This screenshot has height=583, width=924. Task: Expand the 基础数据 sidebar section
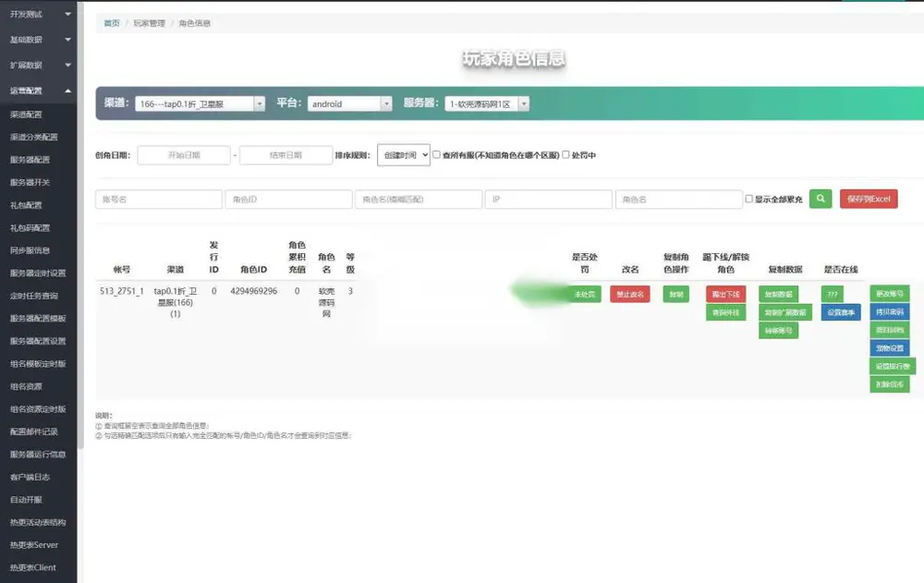(38, 40)
